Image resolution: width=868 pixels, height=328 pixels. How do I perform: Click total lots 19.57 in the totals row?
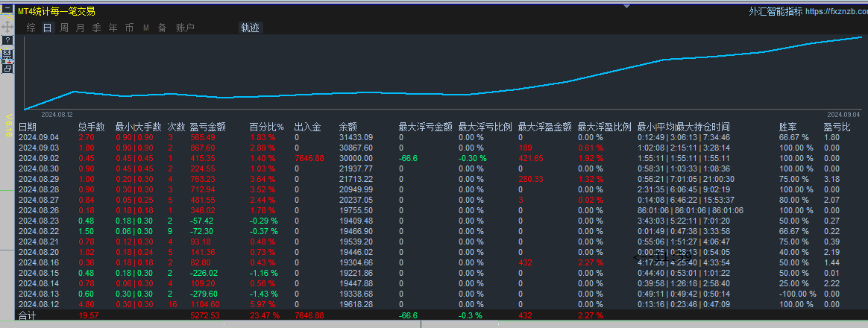coord(89,315)
